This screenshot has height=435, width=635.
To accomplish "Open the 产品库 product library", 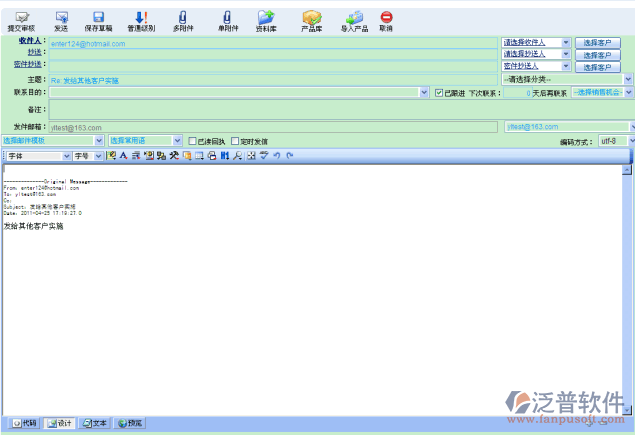I will [x=311, y=18].
